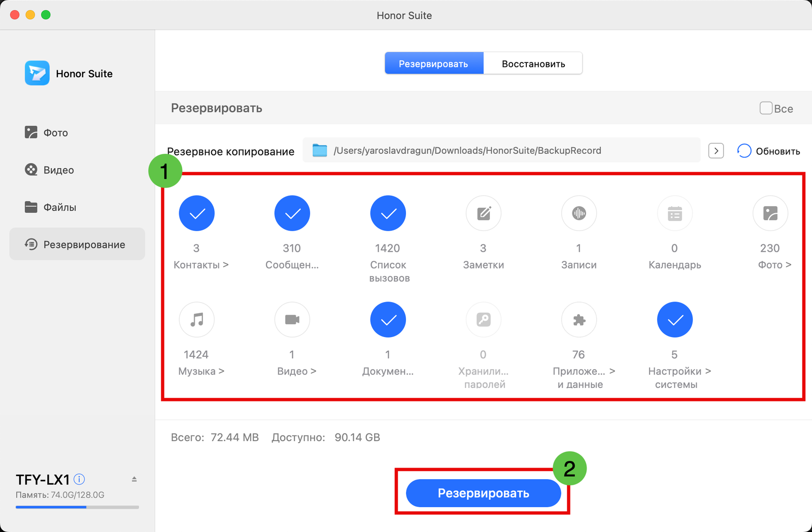
Task: Select the Фото picture icon in backup grid
Action: click(770, 213)
